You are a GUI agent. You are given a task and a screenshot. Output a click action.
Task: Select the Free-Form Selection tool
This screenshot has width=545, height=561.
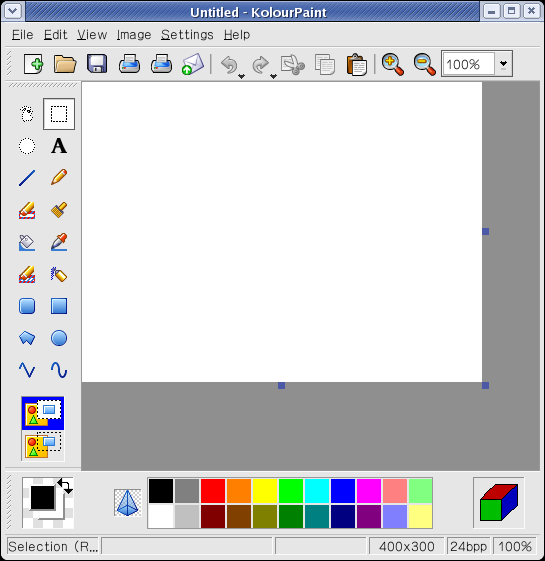click(x=27, y=114)
